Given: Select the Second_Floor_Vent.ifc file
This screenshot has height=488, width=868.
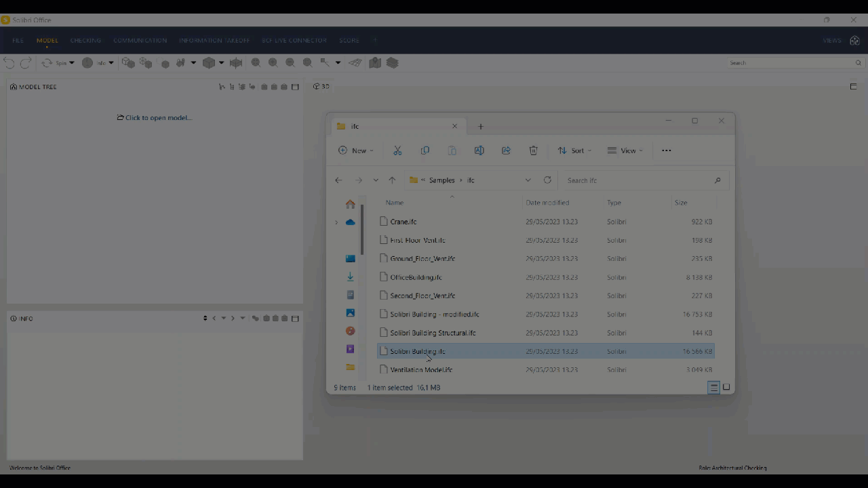Looking at the screenshot, I should pos(545,296).
